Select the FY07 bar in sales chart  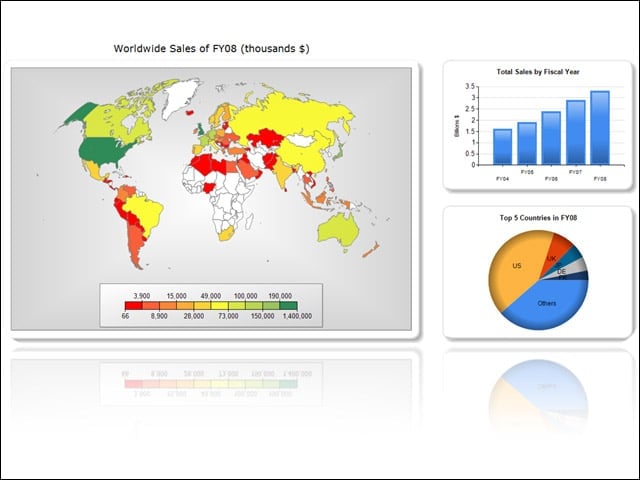(576, 133)
